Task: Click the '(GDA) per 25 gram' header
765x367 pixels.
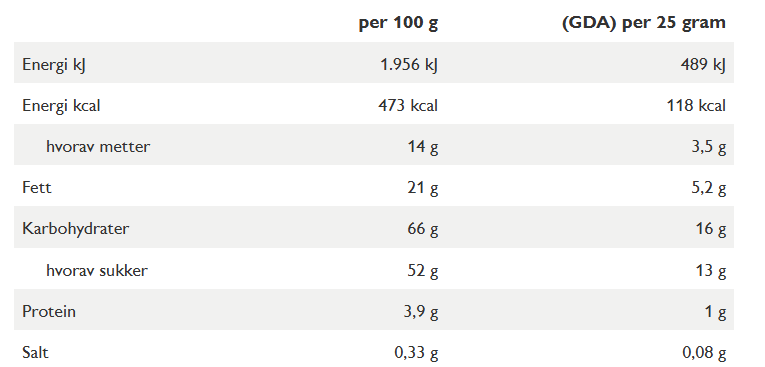Action: coord(644,23)
